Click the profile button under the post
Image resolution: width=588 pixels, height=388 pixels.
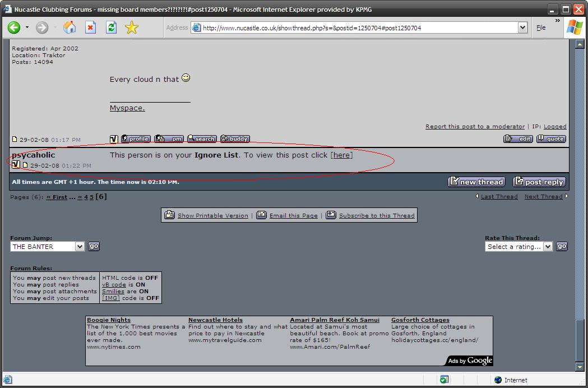tap(136, 139)
